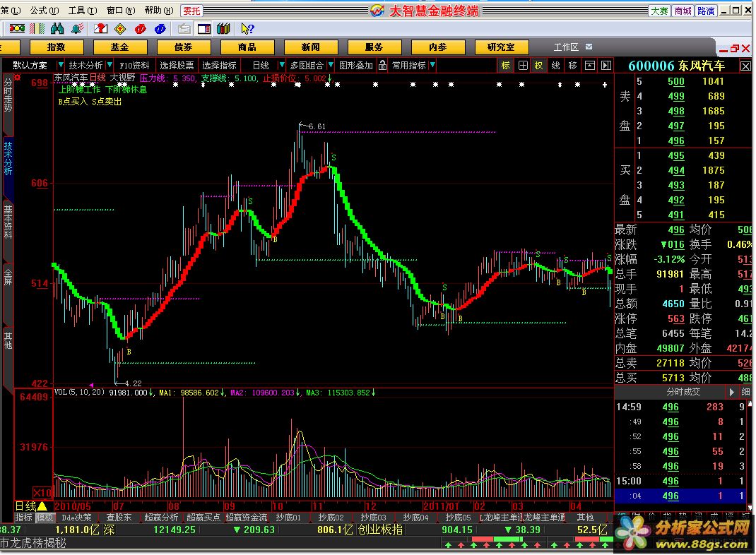Click the F10资料 button

134,65
